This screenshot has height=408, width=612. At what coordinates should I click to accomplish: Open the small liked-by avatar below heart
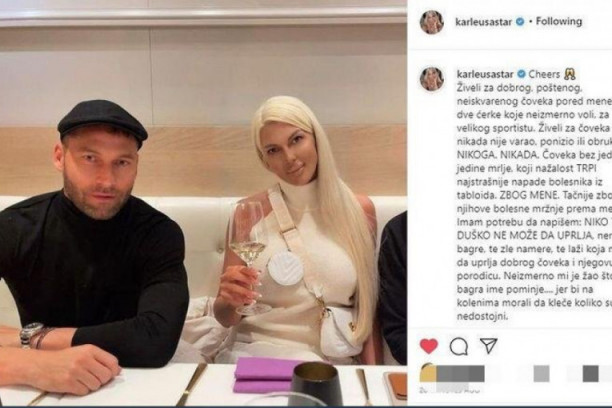coord(427,374)
